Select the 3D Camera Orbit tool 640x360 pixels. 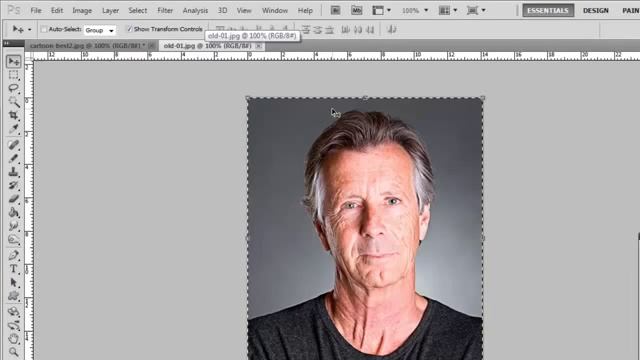tap(13, 325)
